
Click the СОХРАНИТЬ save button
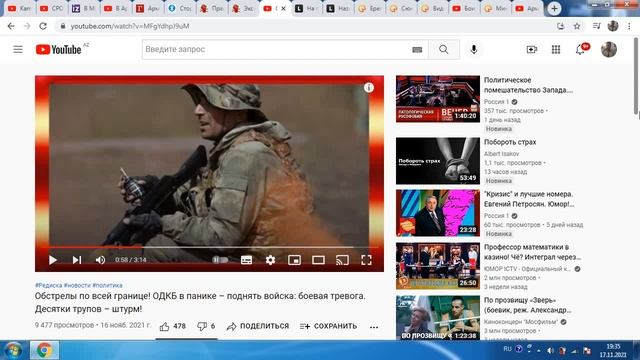[x=329, y=326]
